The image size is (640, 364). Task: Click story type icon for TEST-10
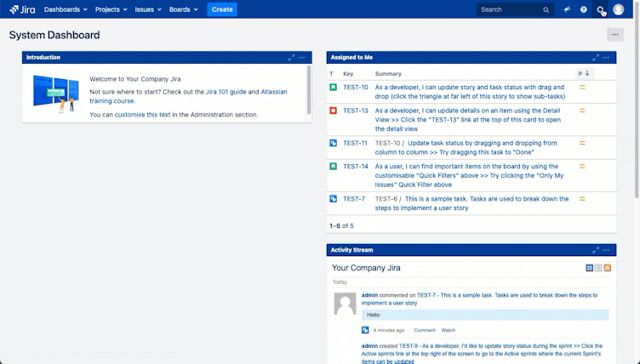334,87
